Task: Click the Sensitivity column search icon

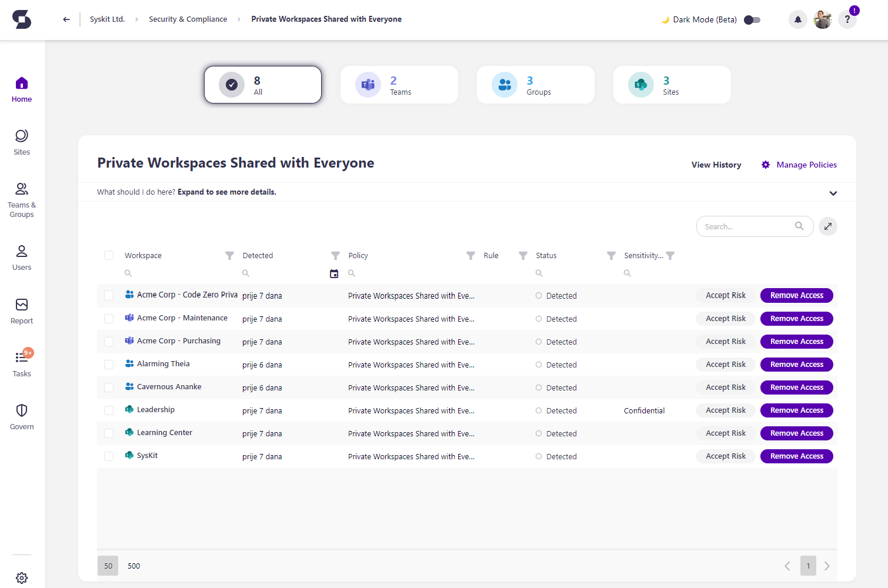Action: 627,273
